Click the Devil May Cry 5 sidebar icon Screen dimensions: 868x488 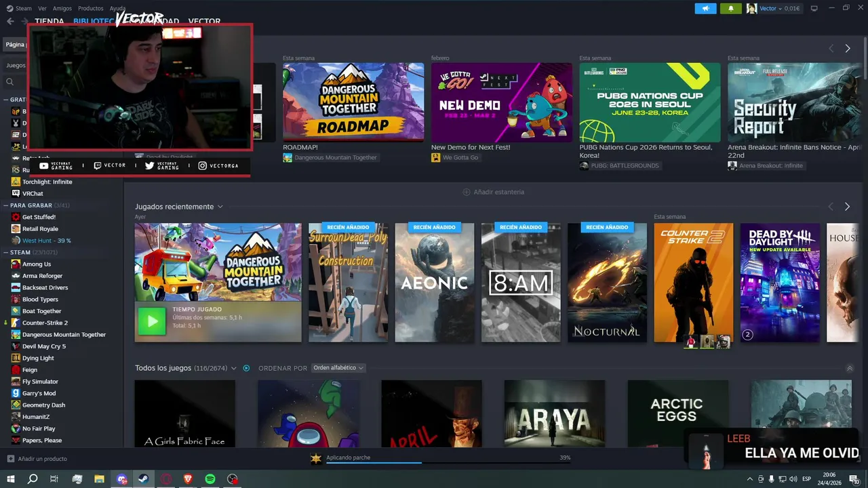[16, 346]
